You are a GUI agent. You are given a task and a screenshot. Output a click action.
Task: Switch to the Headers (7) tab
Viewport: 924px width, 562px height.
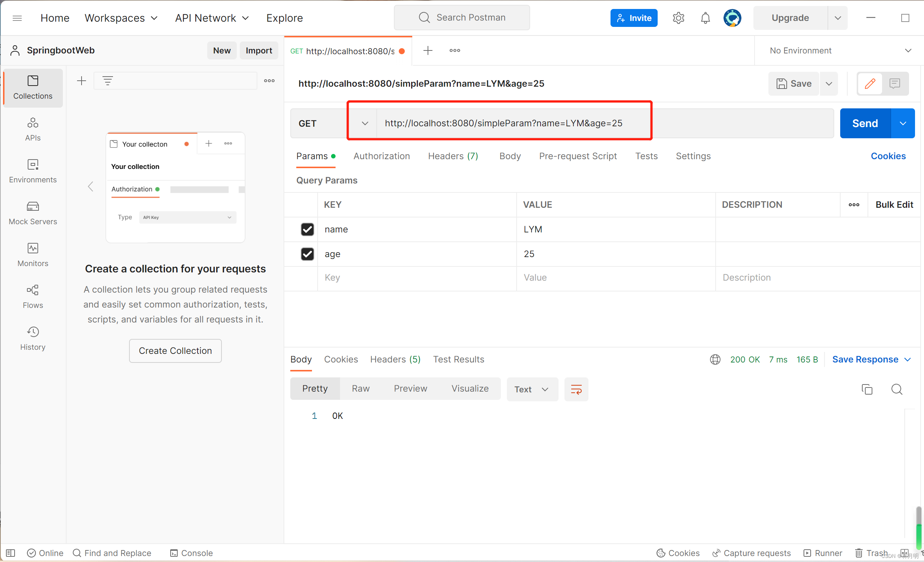point(453,156)
